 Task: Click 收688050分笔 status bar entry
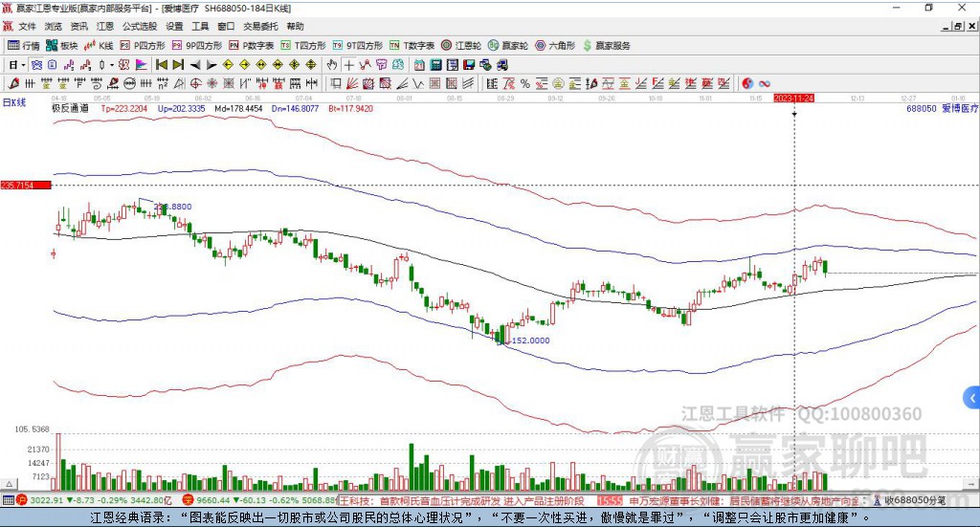tap(909, 500)
